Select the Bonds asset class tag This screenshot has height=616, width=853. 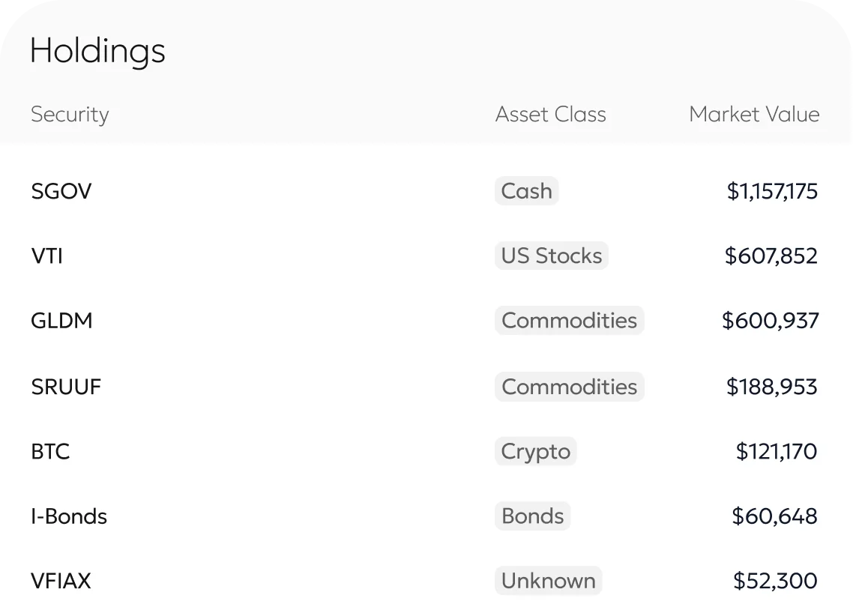click(532, 516)
